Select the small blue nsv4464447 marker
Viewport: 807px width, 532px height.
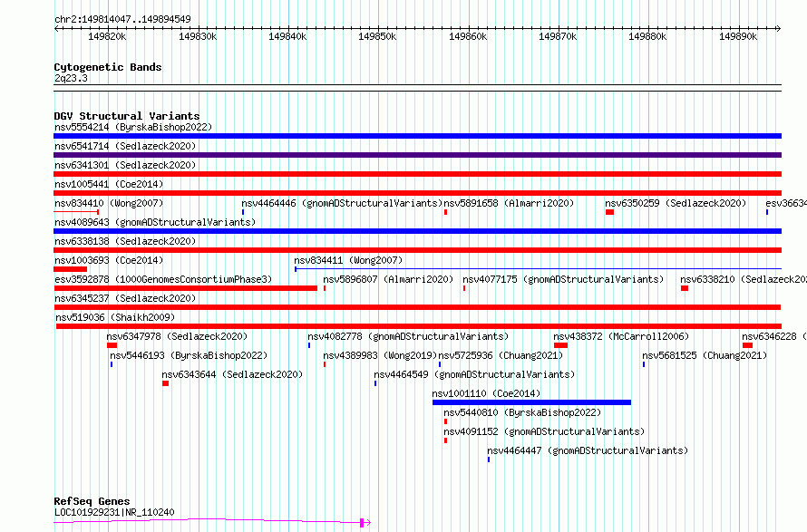pos(489,459)
